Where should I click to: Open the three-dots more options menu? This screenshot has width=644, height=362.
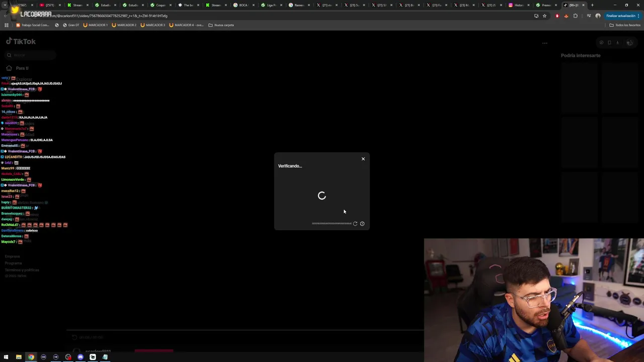(x=544, y=43)
